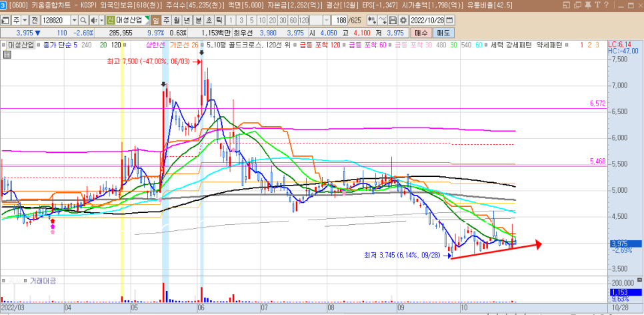Screen dimensions: 644x315
Task: Click the 종가 단순 5 indicator label
Action: click(x=60, y=45)
